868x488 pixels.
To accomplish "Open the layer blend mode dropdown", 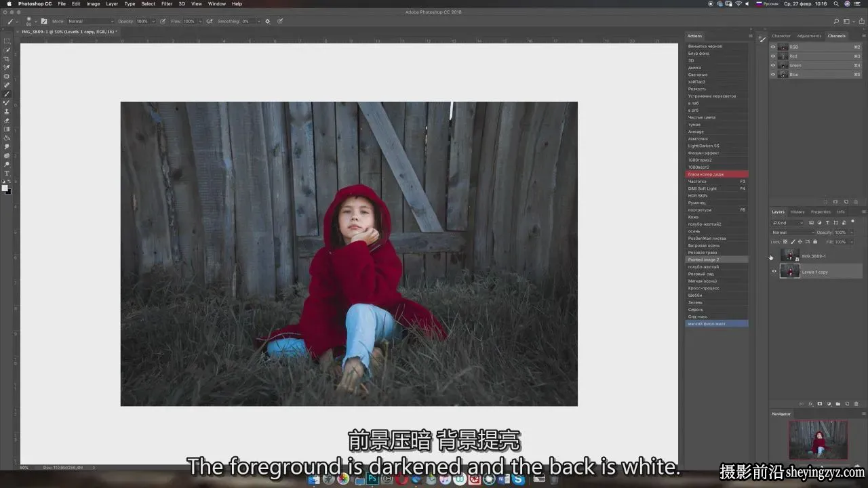I will (792, 232).
